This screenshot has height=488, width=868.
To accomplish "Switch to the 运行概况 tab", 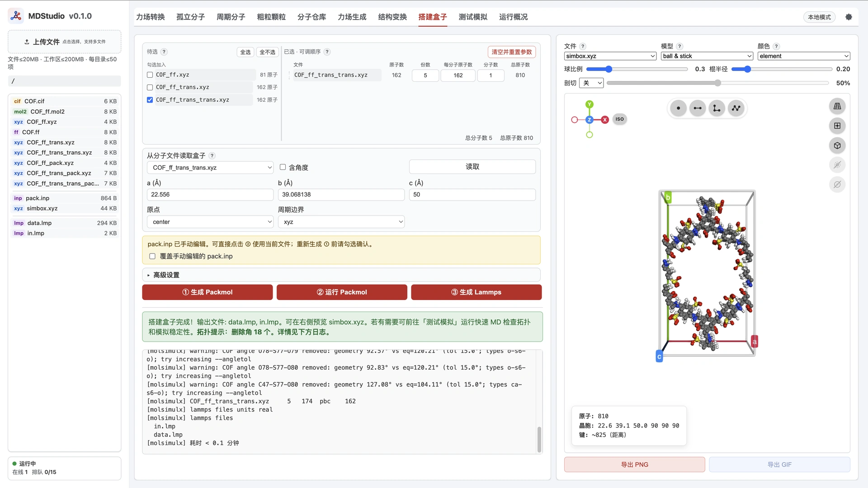I will click(514, 17).
